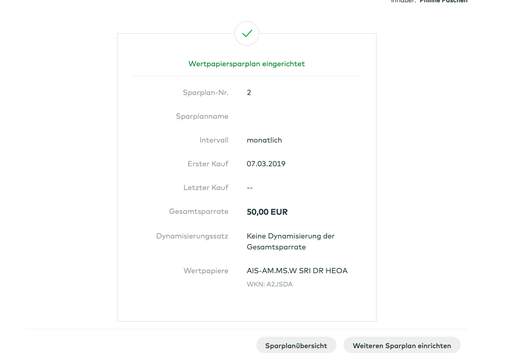Click the Letzter Kauf dashes value

pyautogui.click(x=250, y=188)
